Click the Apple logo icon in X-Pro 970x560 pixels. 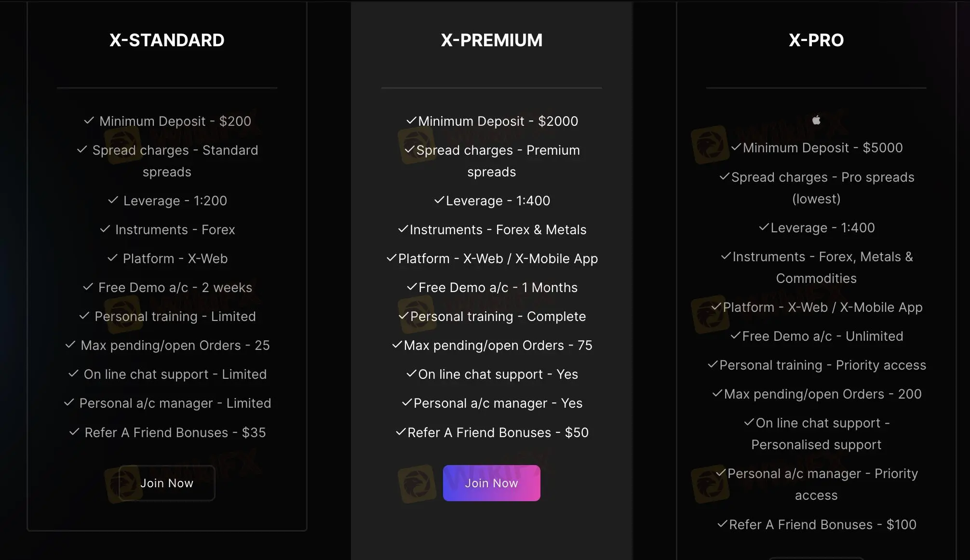coord(816,120)
